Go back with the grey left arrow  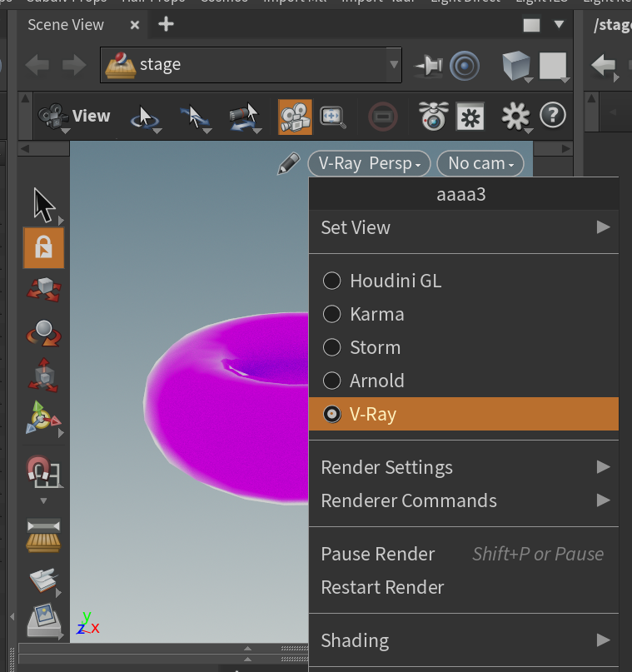37,66
